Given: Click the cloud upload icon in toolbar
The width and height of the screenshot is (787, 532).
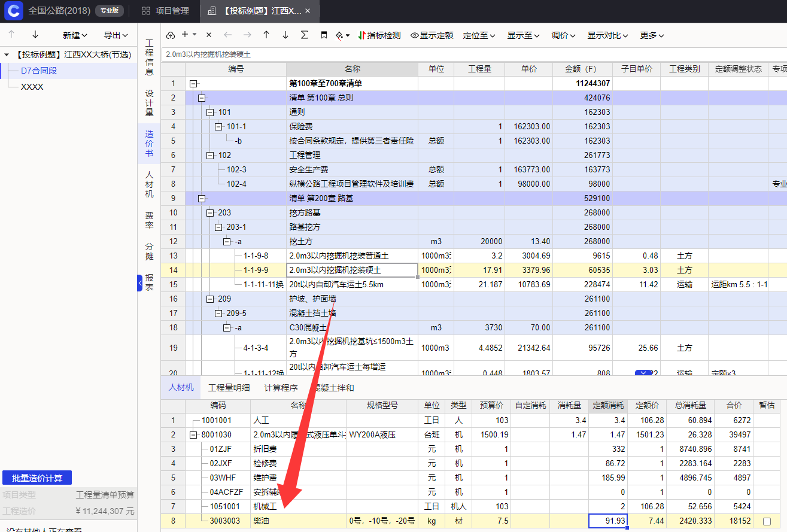Looking at the screenshot, I should tap(171, 35).
